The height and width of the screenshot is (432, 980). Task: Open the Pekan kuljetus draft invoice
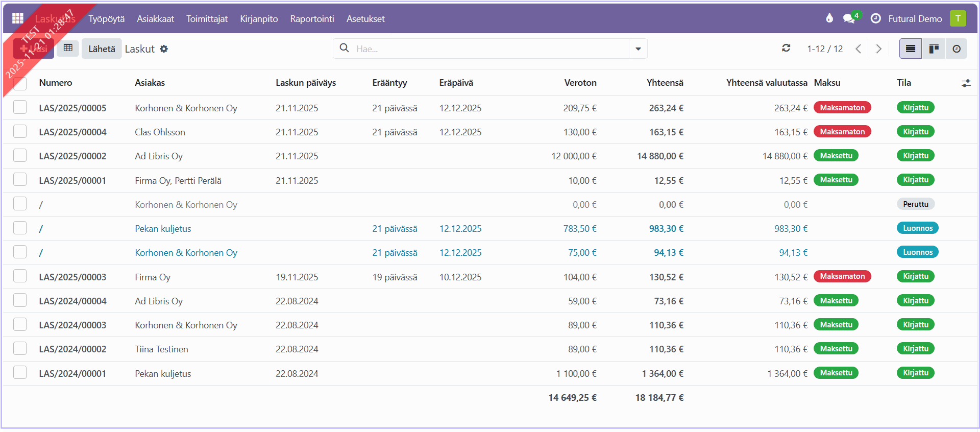(163, 228)
